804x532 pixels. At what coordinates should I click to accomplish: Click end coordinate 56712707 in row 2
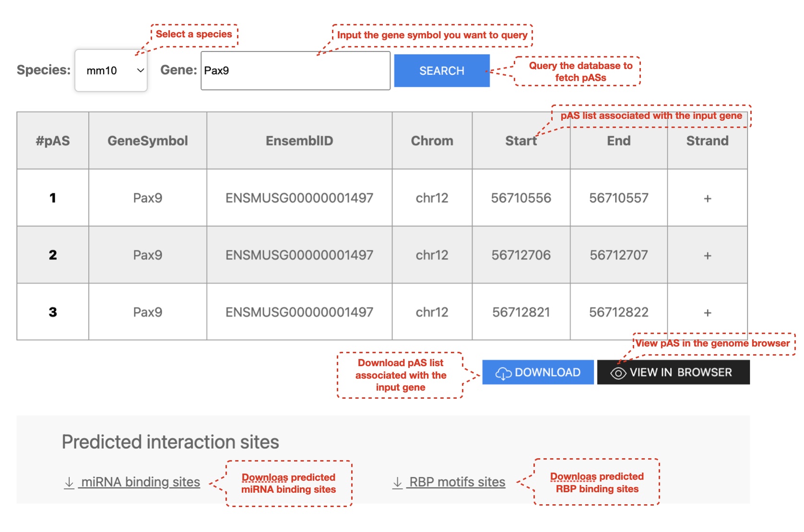pos(618,255)
